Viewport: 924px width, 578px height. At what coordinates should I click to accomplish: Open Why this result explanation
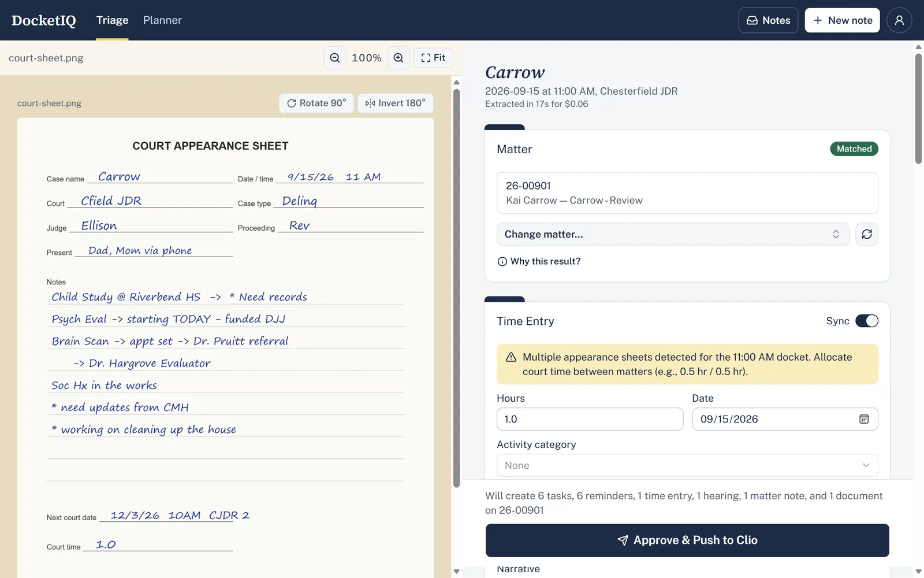[539, 261]
